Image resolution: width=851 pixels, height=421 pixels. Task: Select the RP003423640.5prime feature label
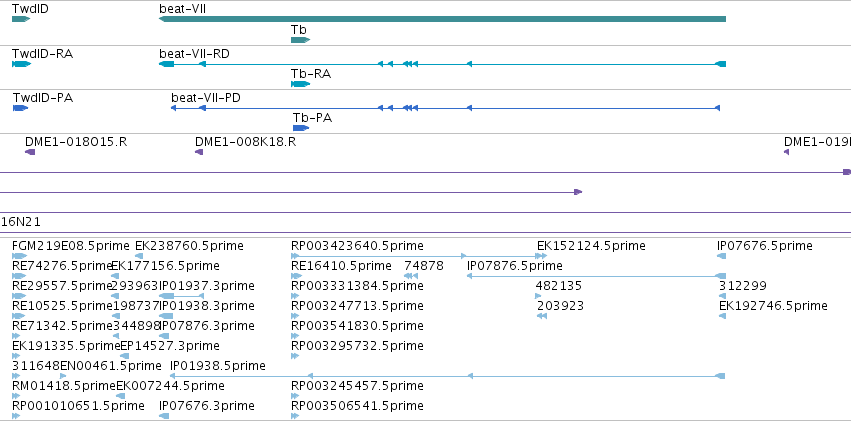tap(357, 246)
